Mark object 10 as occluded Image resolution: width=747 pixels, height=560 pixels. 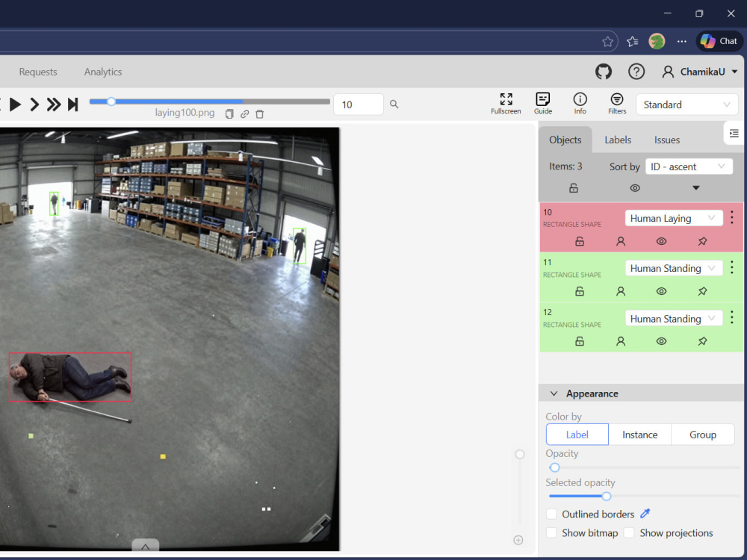pyautogui.click(x=620, y=241)
